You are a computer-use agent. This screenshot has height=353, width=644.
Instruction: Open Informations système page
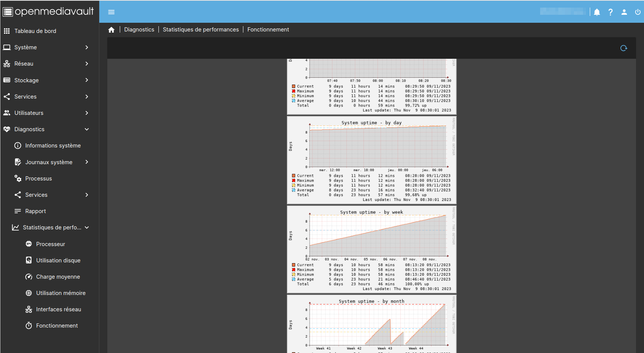(53, 146)
